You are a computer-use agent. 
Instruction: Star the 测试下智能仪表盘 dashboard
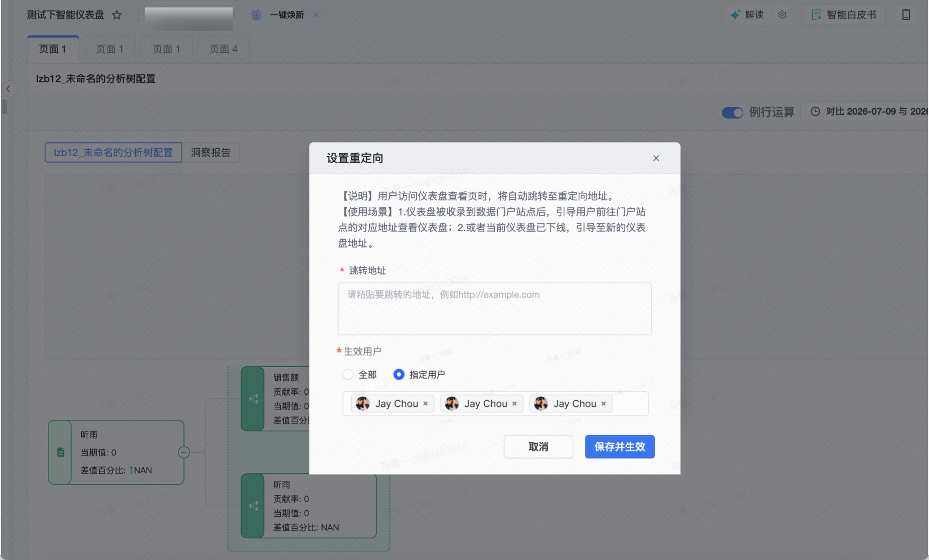(117, 15)
